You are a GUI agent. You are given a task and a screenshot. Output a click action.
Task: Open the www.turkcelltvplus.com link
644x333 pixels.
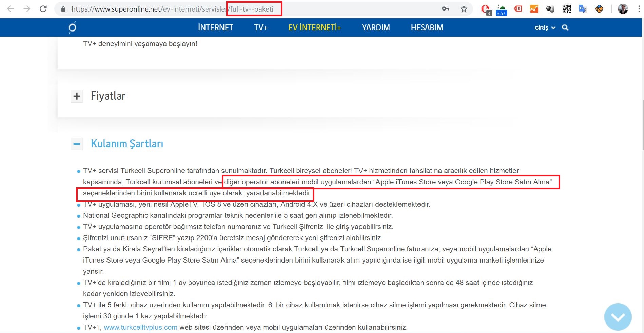(x=140, y=327)
